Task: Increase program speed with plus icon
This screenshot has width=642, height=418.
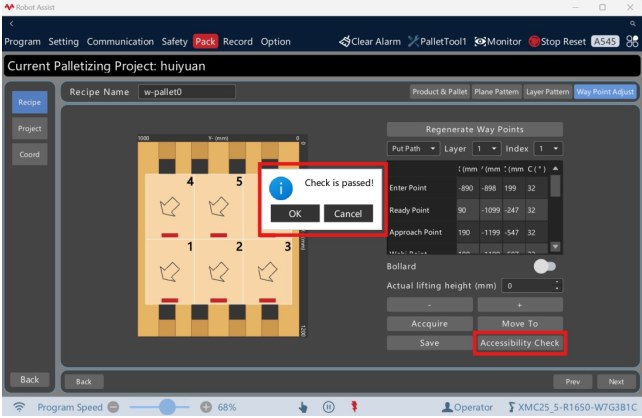Action: pos(206,407)
